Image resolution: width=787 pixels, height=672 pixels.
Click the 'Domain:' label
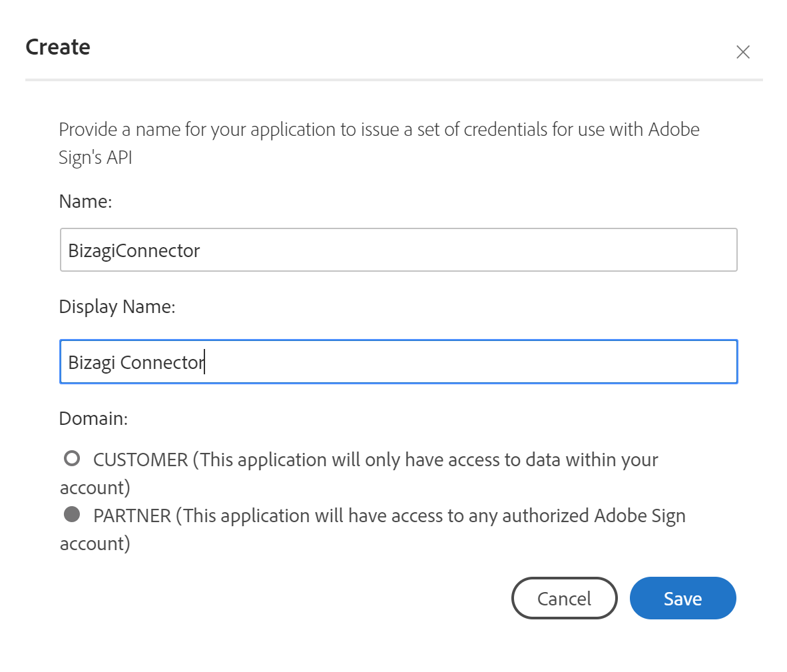(93, 418)
